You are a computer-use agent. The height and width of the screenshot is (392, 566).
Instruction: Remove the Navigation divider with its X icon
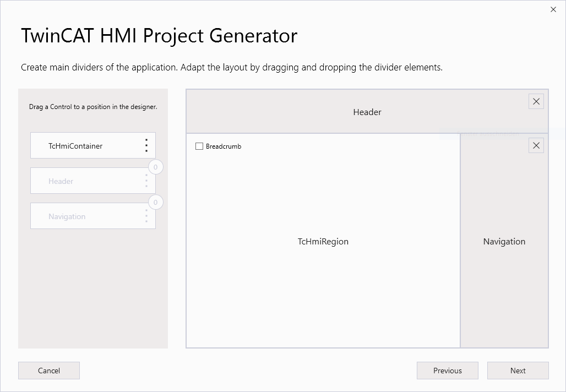pos(536,145)
